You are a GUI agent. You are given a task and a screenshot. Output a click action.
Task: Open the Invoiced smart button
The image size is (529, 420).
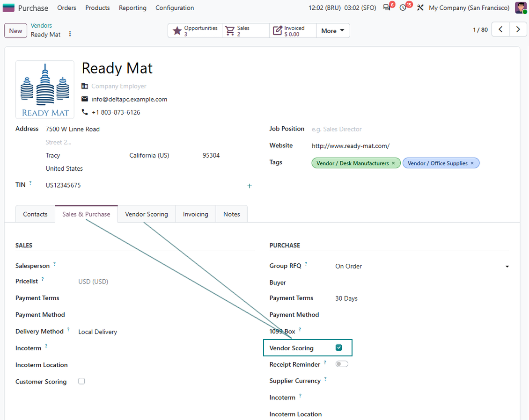tap(293, 31)
